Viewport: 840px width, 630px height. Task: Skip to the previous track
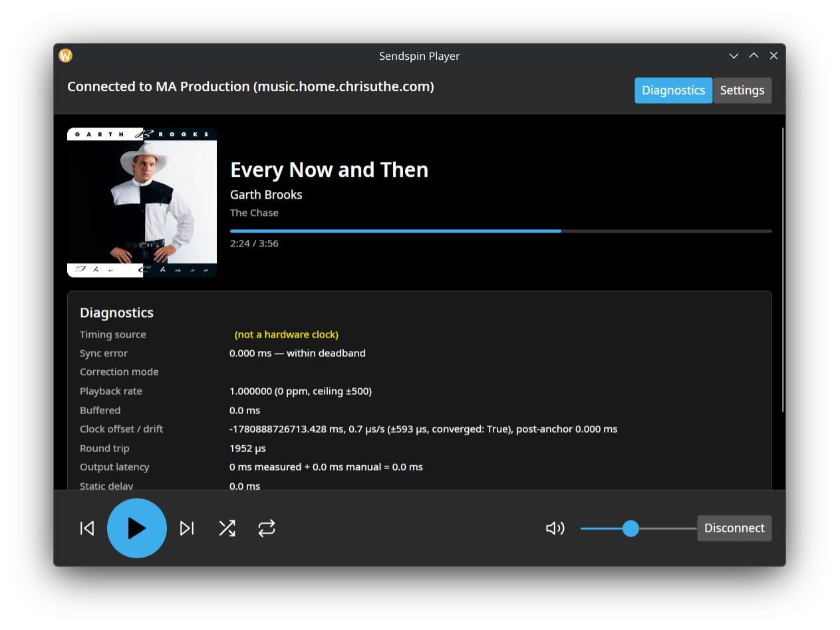pyautogui.click(x=87, y=528)
